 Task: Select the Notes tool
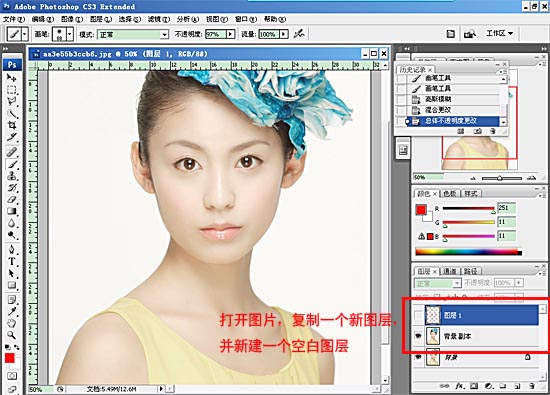[x=12, y=300]
